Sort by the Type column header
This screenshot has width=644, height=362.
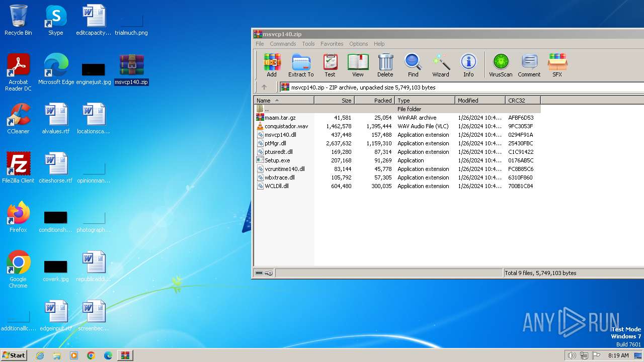point(425,101)
